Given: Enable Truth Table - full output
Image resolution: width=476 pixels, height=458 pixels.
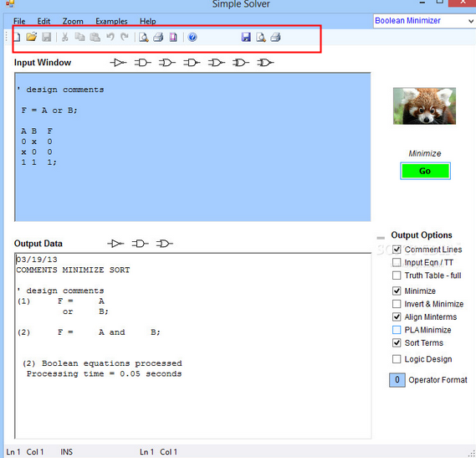Looking at the screenshot, I should pyautogui.click(x=397, y=275).
